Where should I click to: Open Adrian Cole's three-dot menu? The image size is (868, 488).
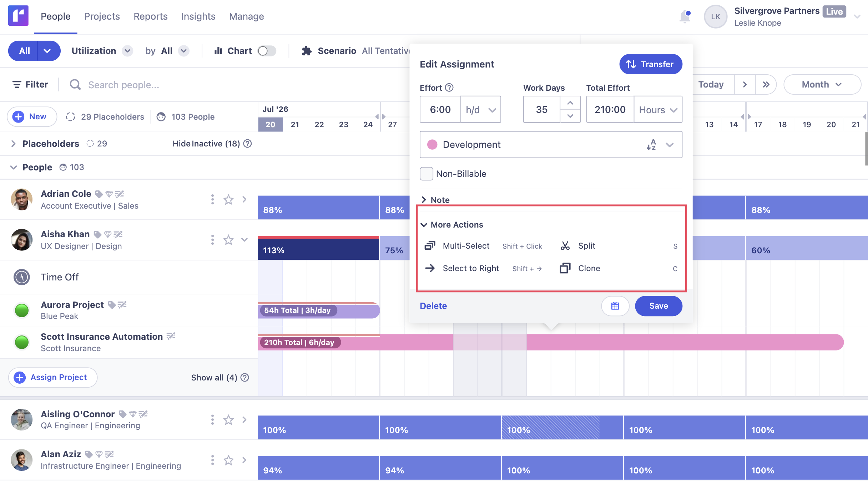click(212, 199)
